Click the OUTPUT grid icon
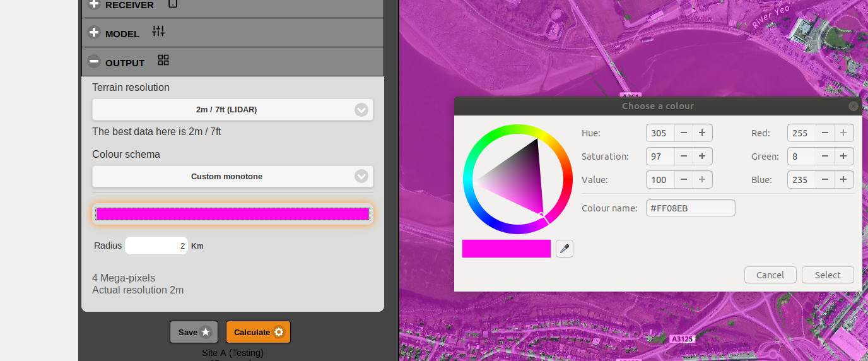 coord(163,61)
